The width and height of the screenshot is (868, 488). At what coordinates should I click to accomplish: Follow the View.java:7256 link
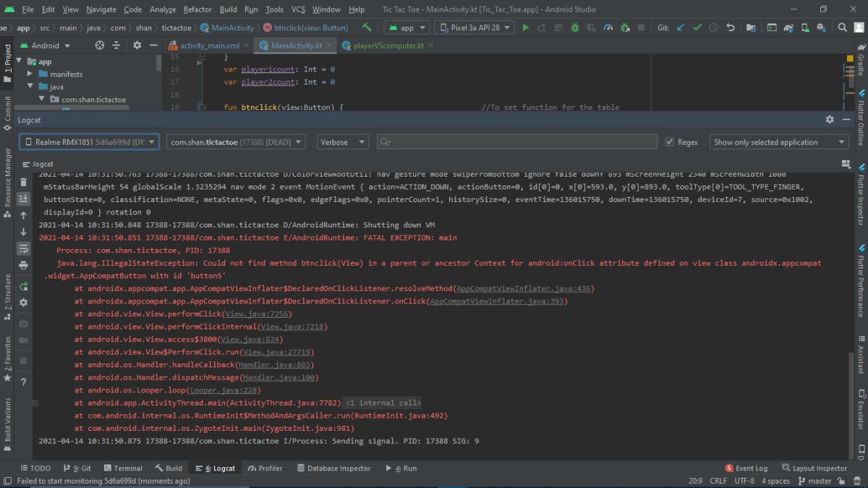coord(256,314)
